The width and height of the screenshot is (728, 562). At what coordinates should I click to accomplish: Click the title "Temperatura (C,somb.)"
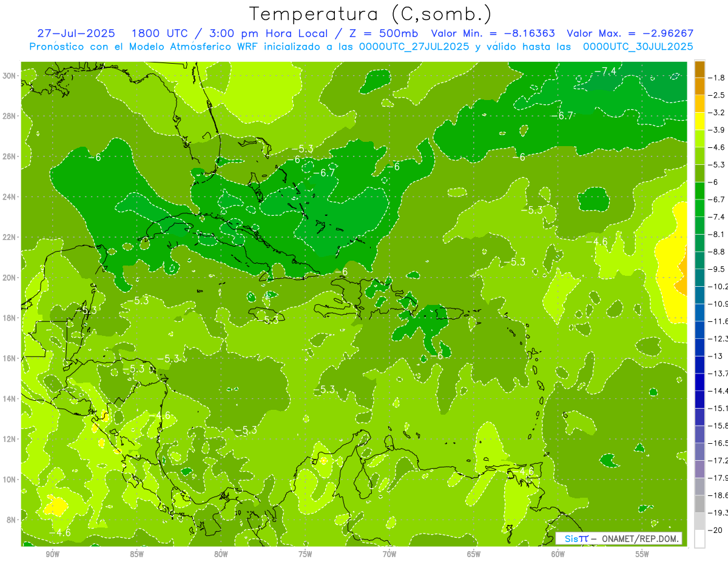pos(371,14)
